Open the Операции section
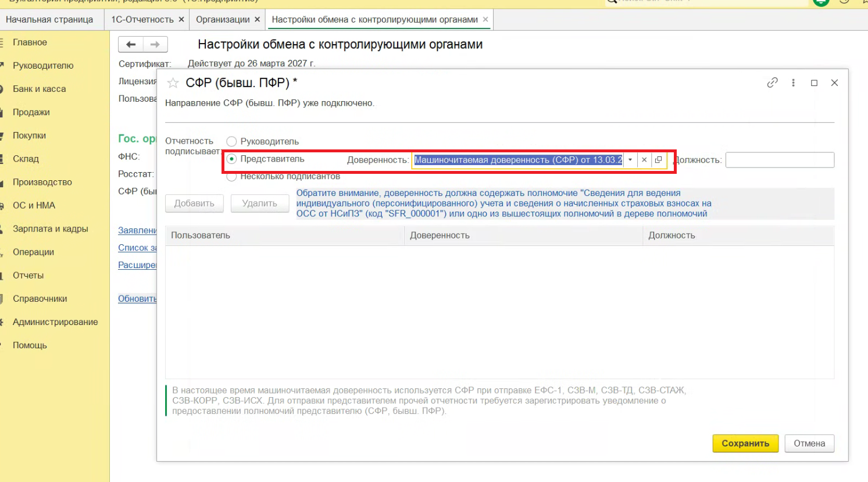The height and width of the screenshot is (482, 868). (x=33, y=252)
